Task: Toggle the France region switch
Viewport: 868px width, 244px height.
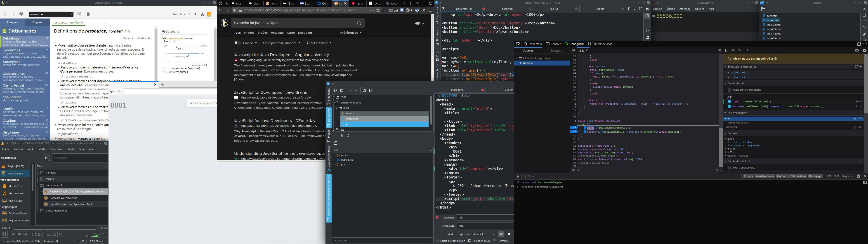Action: 238,43
